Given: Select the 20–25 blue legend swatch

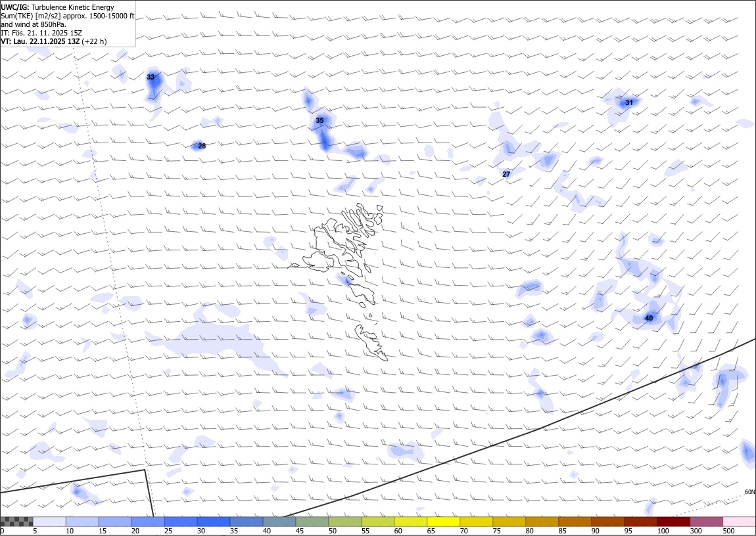Looking at the screenshot, I should tap(147, 522).
